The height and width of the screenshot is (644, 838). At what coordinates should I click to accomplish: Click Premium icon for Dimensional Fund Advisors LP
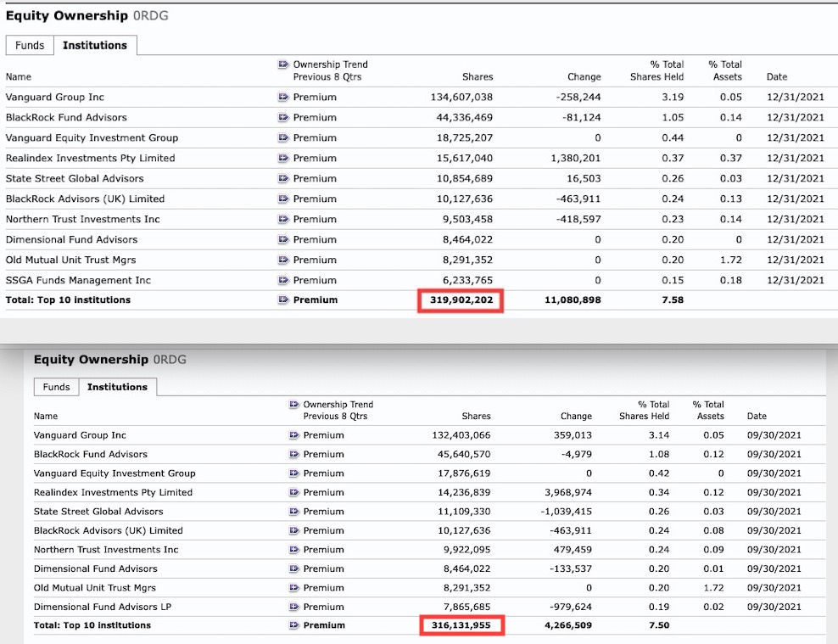pyautogui.click(x=293, y=607)
